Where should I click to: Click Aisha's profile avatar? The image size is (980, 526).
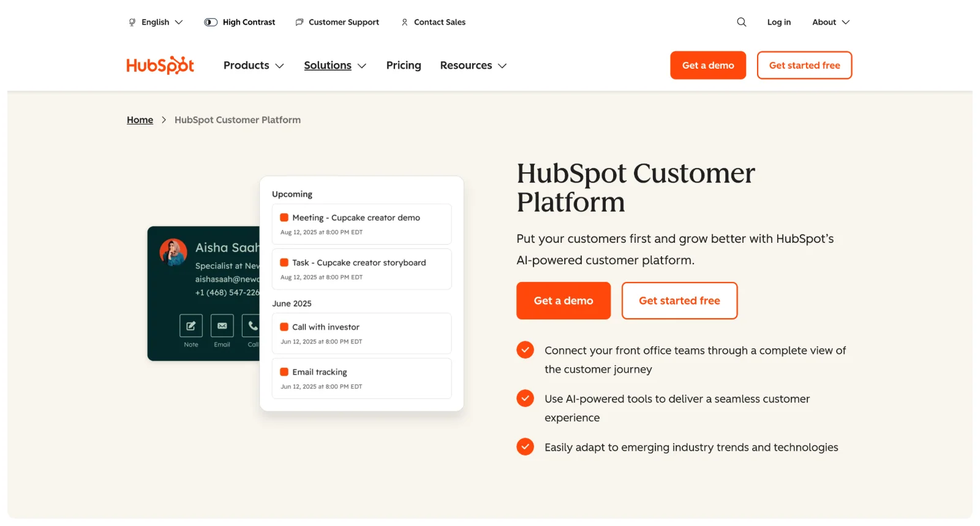pos(173,252)
